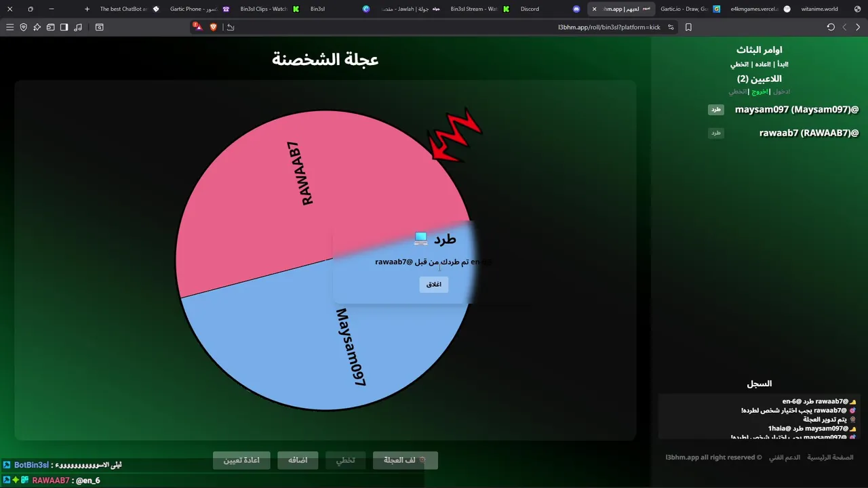Click player name rawaab7 (RAWAAB7)

click(x=809, y=134)
